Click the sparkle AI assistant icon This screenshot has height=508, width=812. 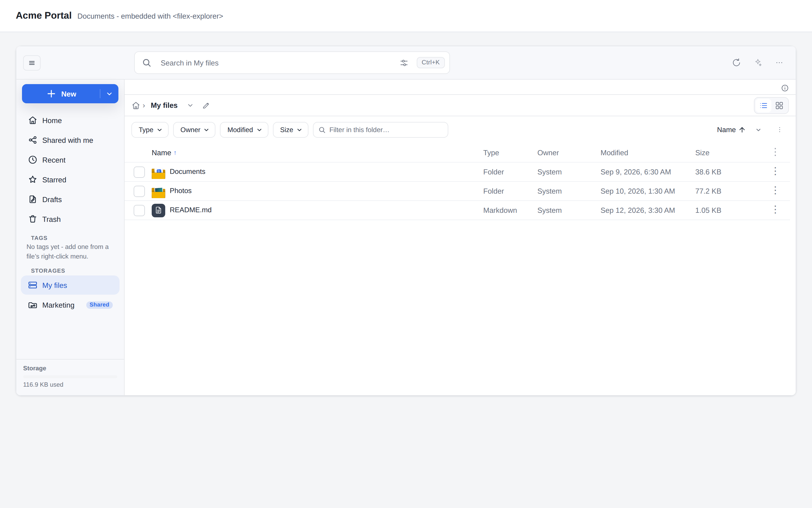[x=758, y=62]
